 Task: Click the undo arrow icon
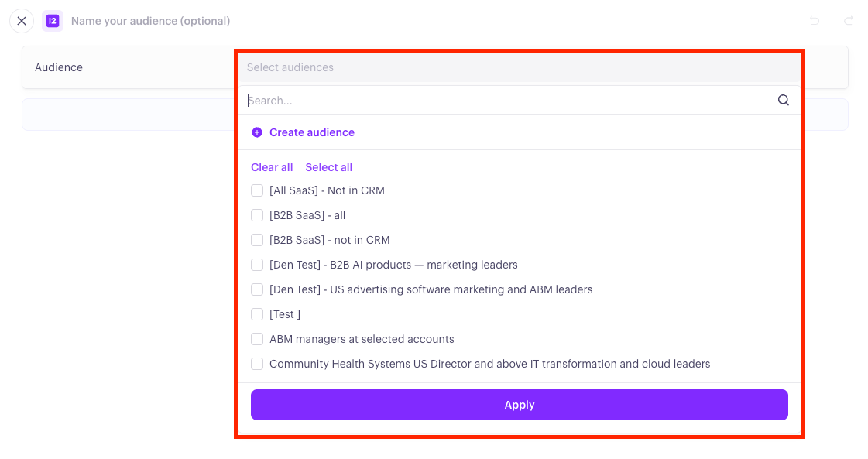(x=815, y=21)
